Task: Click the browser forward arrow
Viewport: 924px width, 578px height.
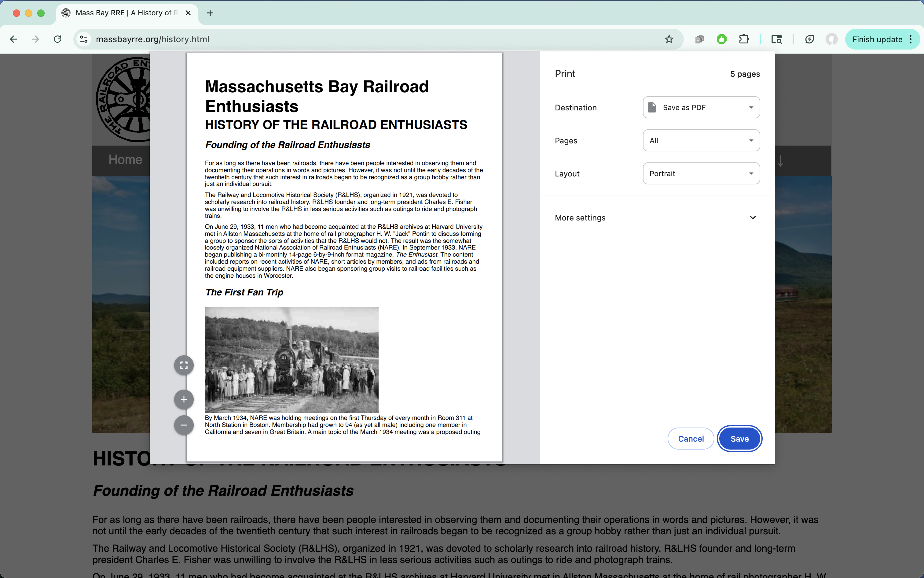Action: [35, 39]
